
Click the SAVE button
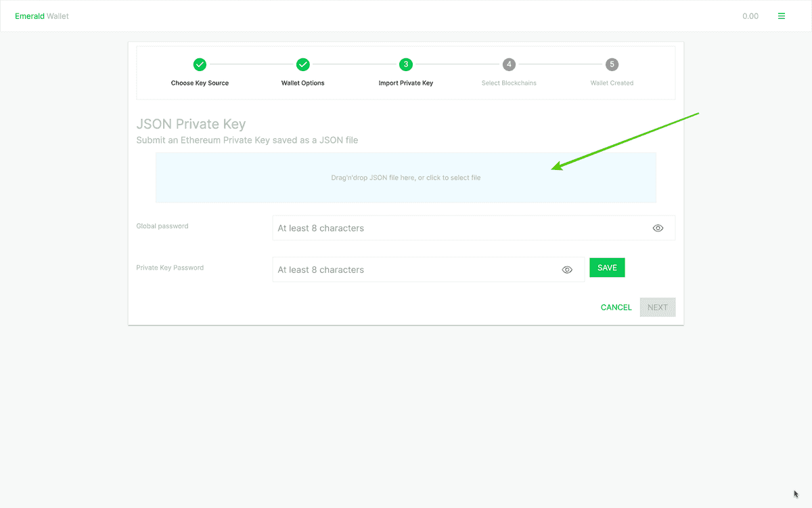tap(607, 268)
